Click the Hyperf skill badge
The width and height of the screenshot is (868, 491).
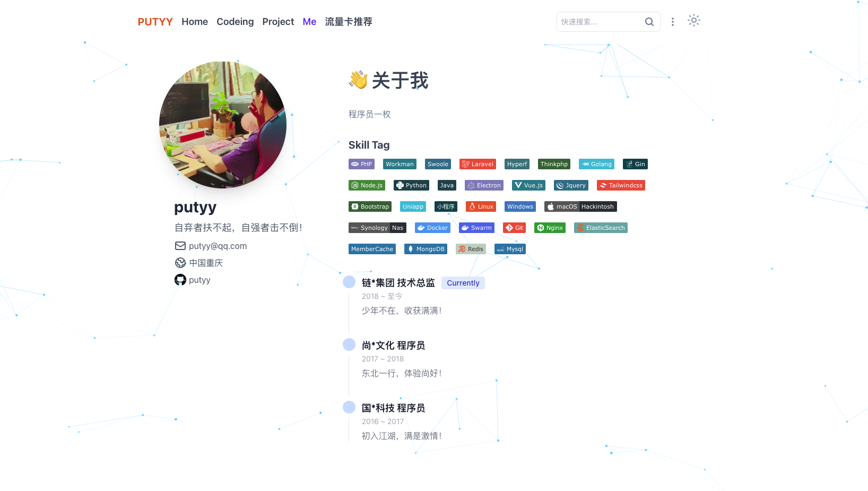pyautogui.click(x=517, y=164)
